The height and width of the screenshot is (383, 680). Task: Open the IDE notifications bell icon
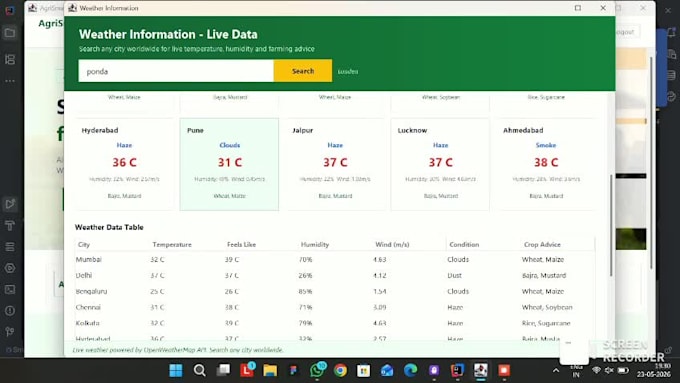(671, 33)
